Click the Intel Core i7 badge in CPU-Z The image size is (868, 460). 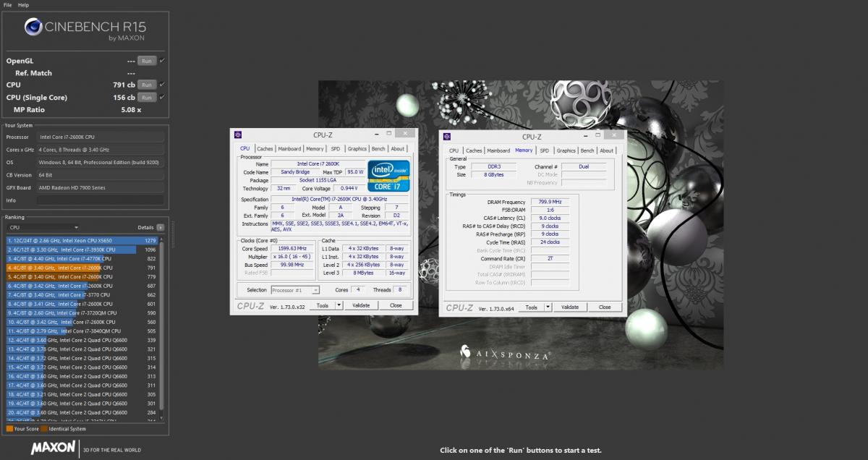click(x=387, y=176)
